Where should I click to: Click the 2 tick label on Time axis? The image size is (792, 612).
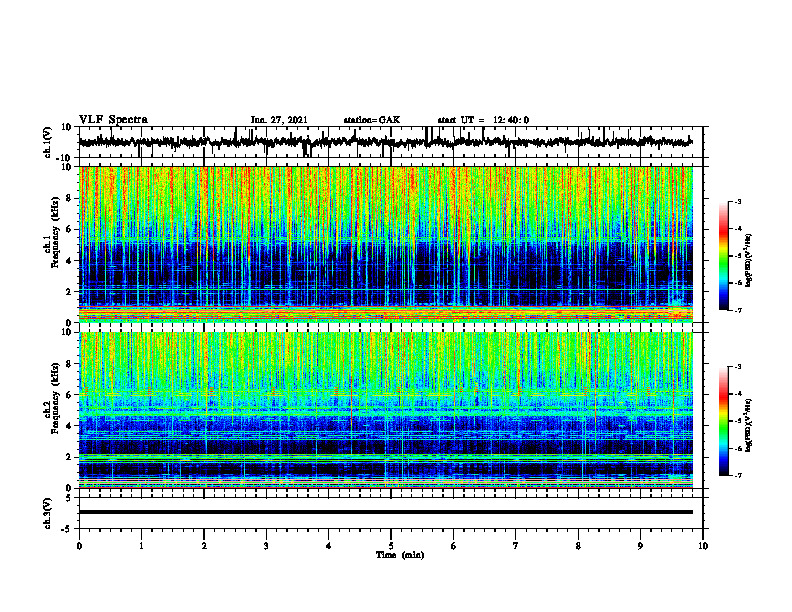(x=204, y=546)
